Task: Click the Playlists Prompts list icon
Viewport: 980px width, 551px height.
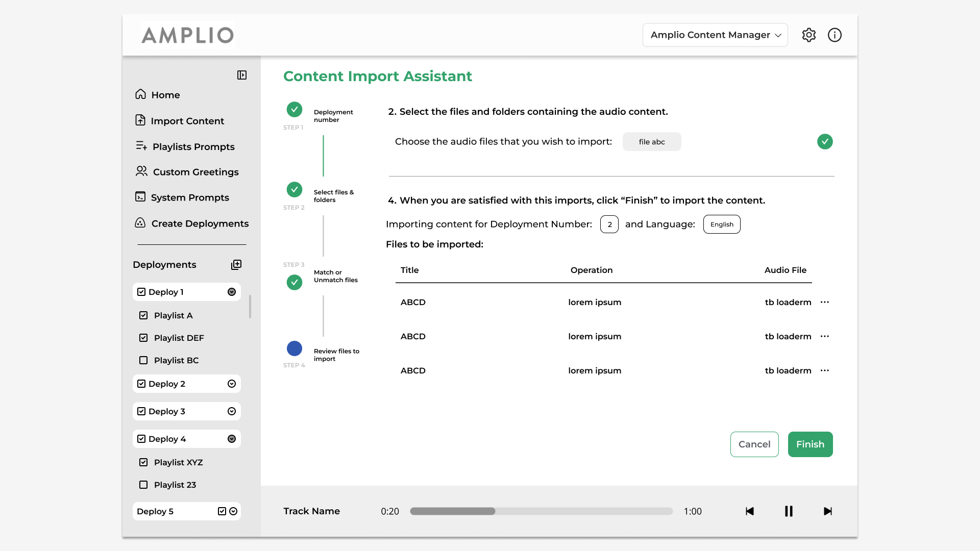Action: pos(141,146)
